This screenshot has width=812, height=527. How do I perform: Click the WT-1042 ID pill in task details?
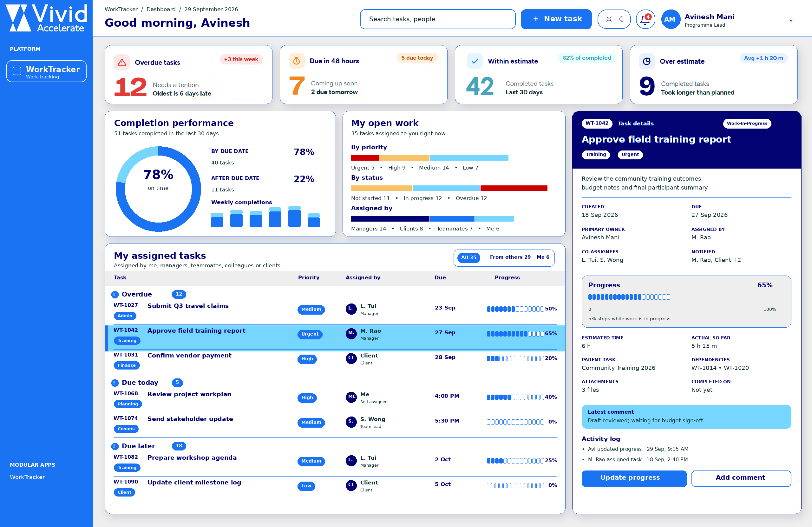point(597,123)
